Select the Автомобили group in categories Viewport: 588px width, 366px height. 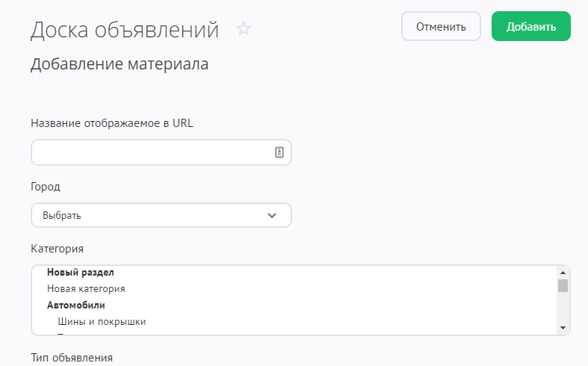[76, 305]
